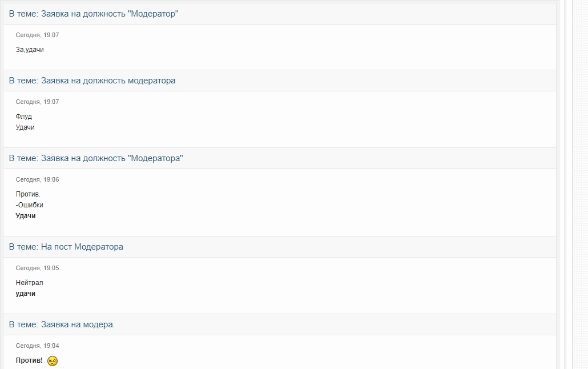Screen dimensions: 588x369
Task: Click the angry smiley emoji next to Против!
Action: (x=53, y=361)
